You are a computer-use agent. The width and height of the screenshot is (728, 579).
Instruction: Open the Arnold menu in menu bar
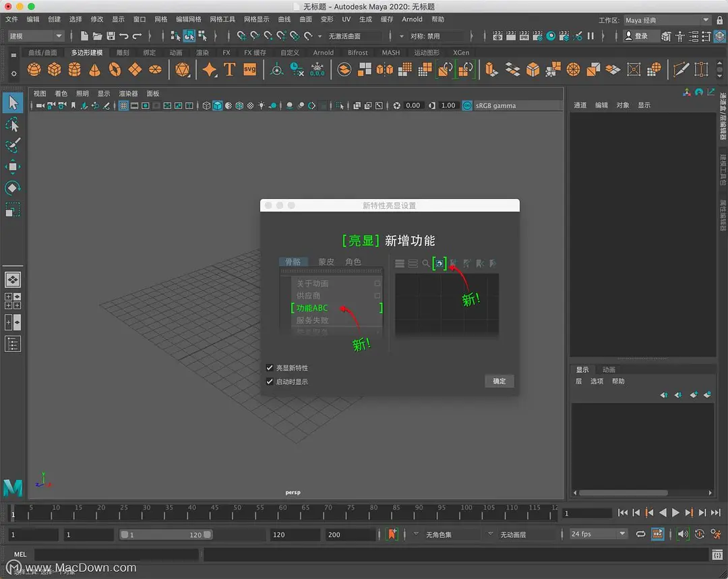(412, 20)
